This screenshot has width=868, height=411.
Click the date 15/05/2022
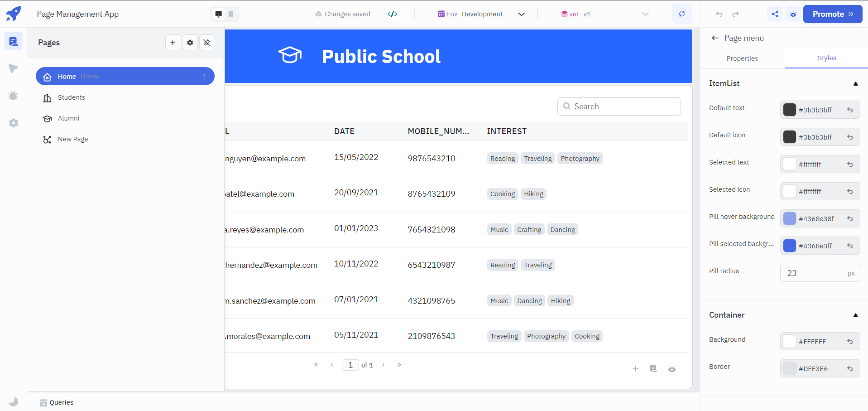356,157
